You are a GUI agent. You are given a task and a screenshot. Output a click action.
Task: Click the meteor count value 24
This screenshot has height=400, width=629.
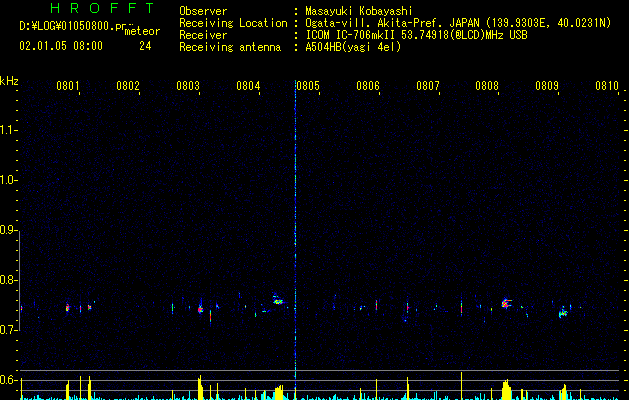point(145,46)
